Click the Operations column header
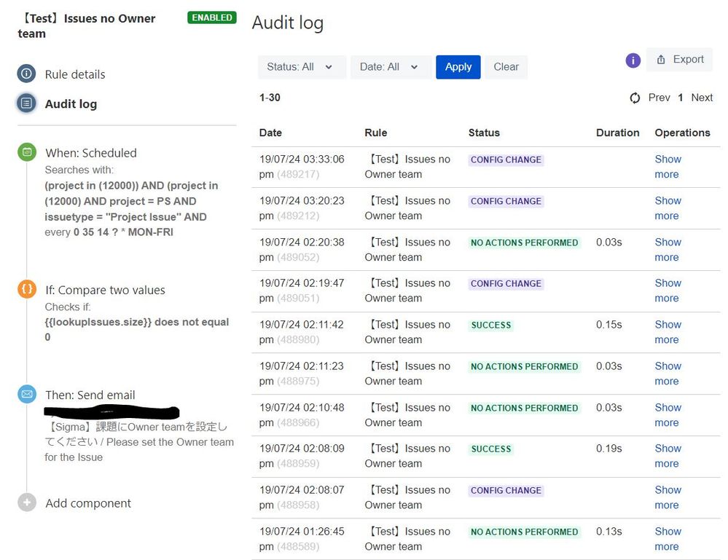 pyautogui.click(x=682, y=133)
